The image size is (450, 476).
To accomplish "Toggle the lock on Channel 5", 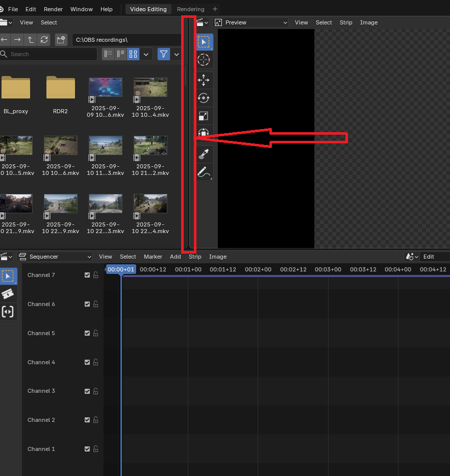I will pyautogui.click(x=95, y=333).
